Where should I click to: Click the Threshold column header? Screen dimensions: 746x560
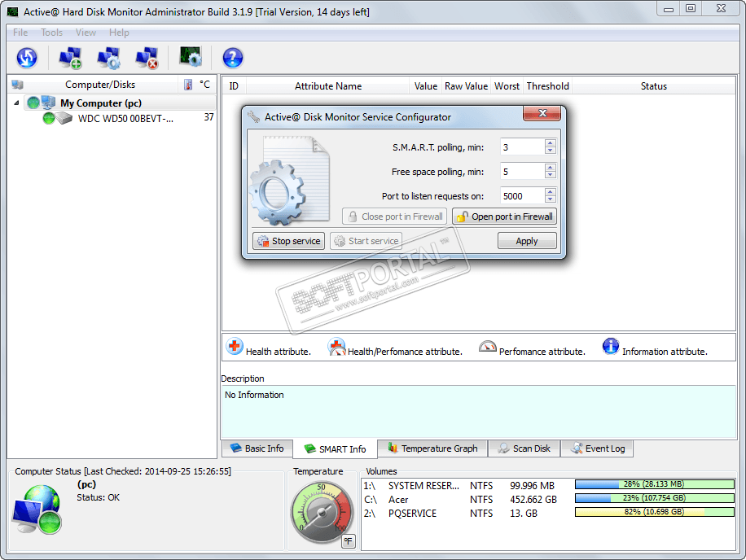coord(547,86)
